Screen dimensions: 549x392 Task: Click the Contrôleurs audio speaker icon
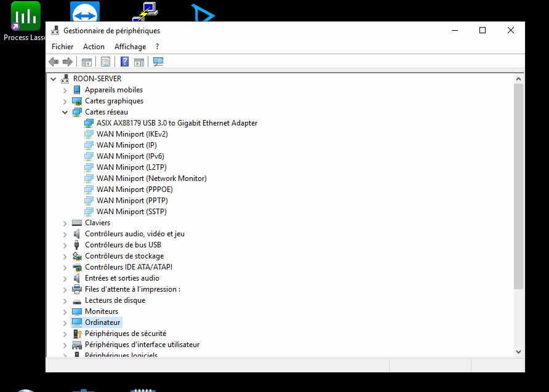(77, 234)
